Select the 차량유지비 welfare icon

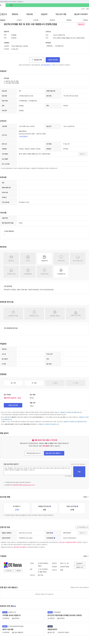click(44, 258)
